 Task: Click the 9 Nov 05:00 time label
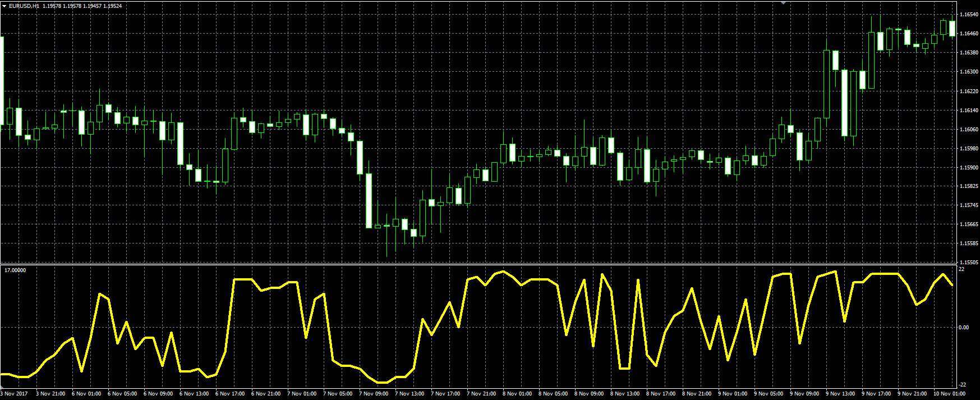769,394
